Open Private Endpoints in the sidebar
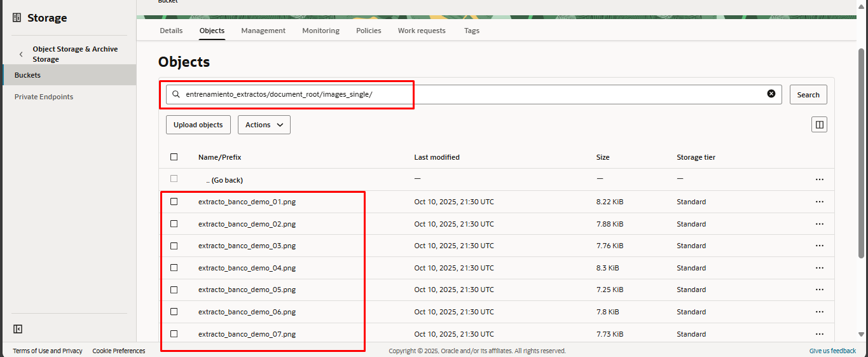This screenshot has height=357, width=868. (x=44, y=97)
